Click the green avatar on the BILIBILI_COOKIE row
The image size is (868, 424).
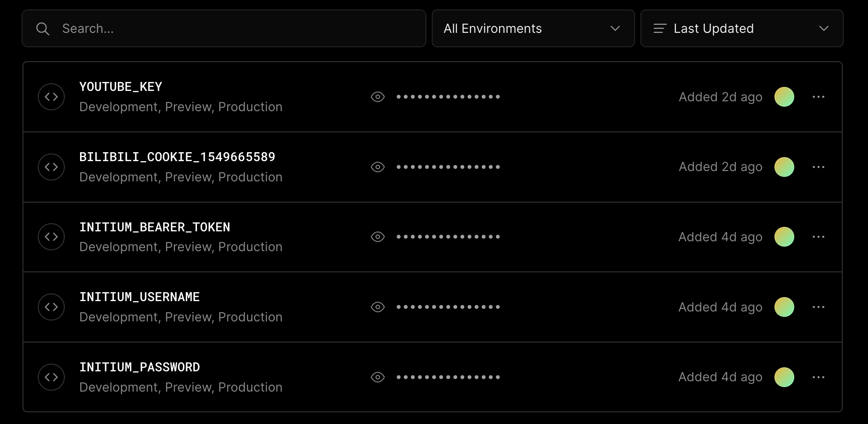pos(784,167)
